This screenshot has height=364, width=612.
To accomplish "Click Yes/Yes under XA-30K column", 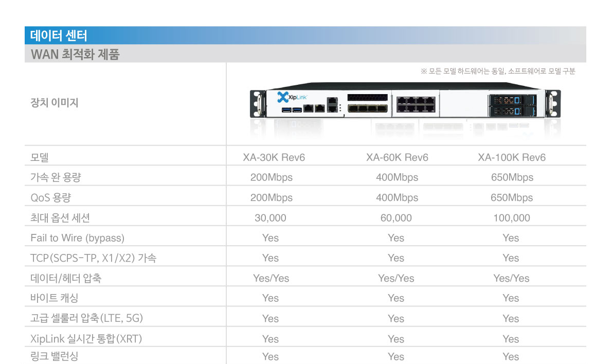I will [271, 278].
